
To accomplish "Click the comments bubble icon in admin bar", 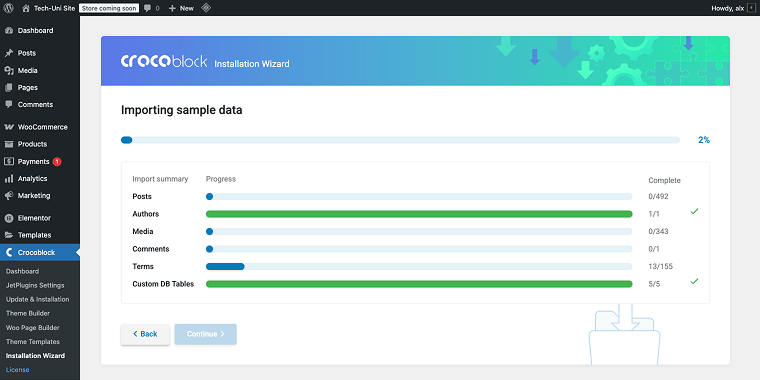I will coord(148,8).
